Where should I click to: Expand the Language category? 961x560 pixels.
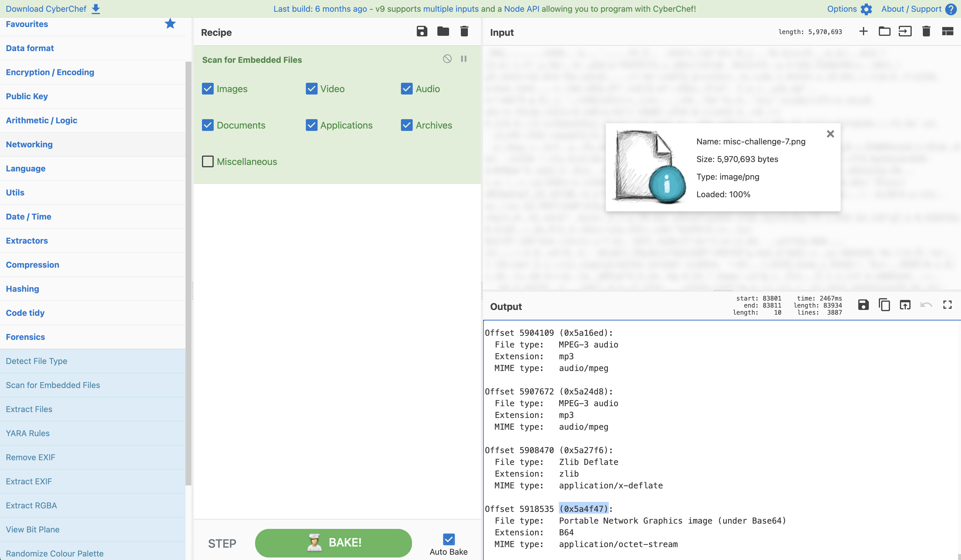click(x=93, y=168)
